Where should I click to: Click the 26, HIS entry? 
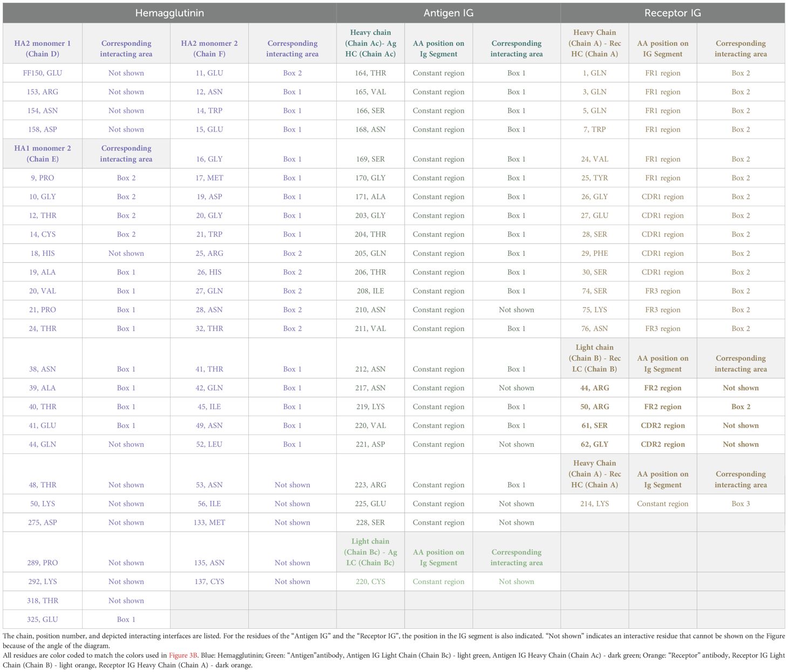(209, 272)
